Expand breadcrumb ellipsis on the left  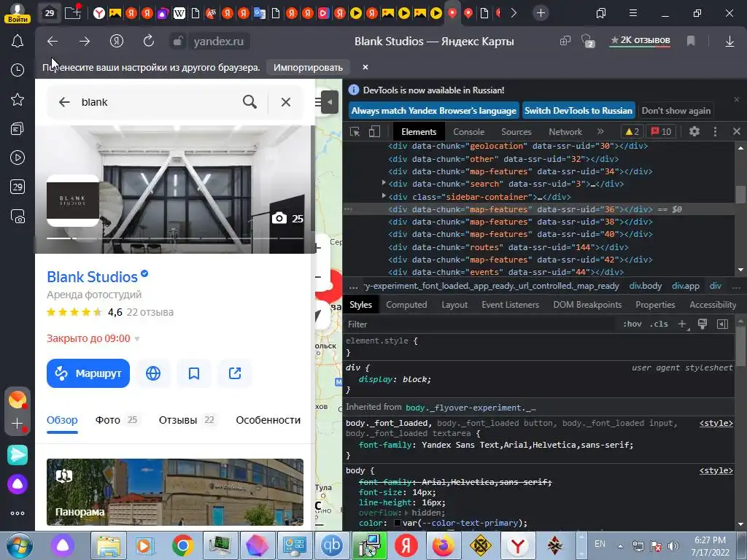coord(354,286)
